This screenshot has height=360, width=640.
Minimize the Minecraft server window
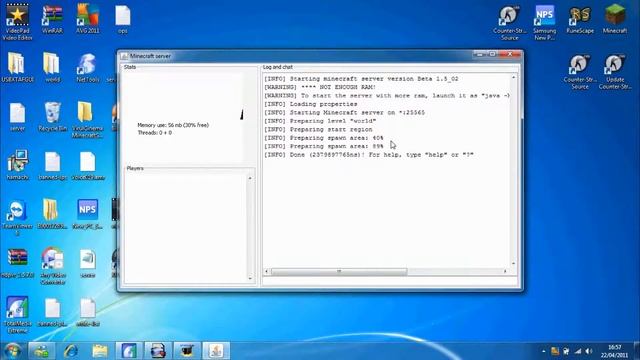pyautogui.click(x=480, y=54)
